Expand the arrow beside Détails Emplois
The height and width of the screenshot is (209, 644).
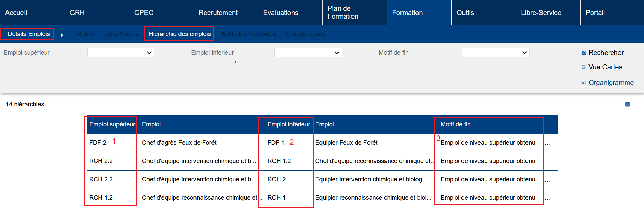coord(62,35)
